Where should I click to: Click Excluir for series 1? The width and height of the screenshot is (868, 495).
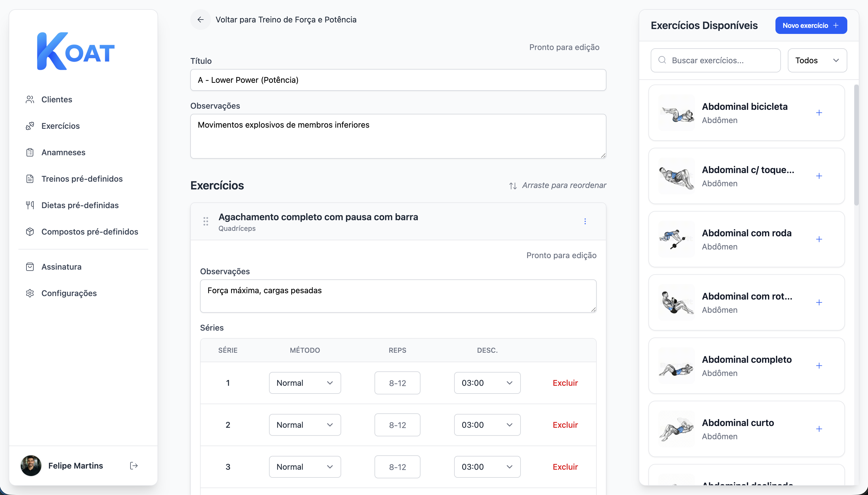565,383
